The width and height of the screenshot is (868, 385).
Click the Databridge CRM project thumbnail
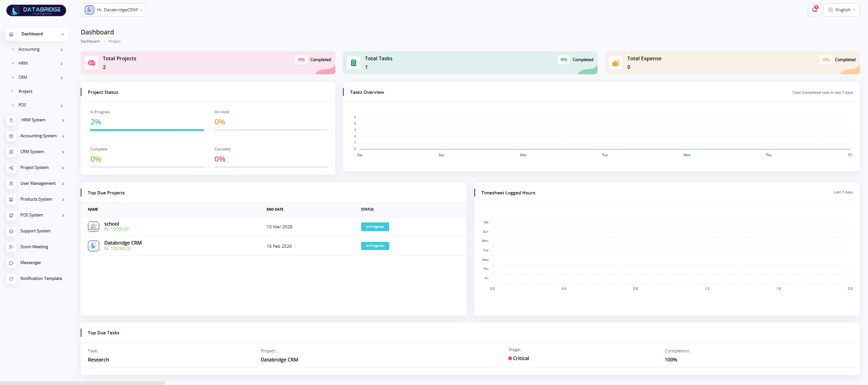point(93,246)
